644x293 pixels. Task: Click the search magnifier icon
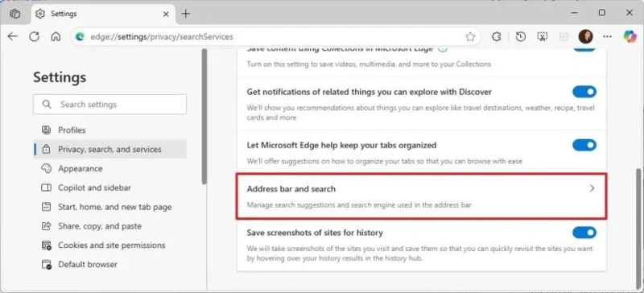(47, 105)
